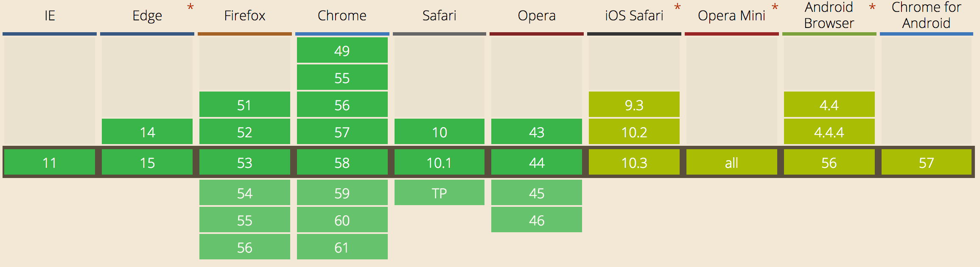This screenshot has width=980, height=267.
Task: Click the IE 11 support cell
Action: pyautogui.click(x=50, y=162)
